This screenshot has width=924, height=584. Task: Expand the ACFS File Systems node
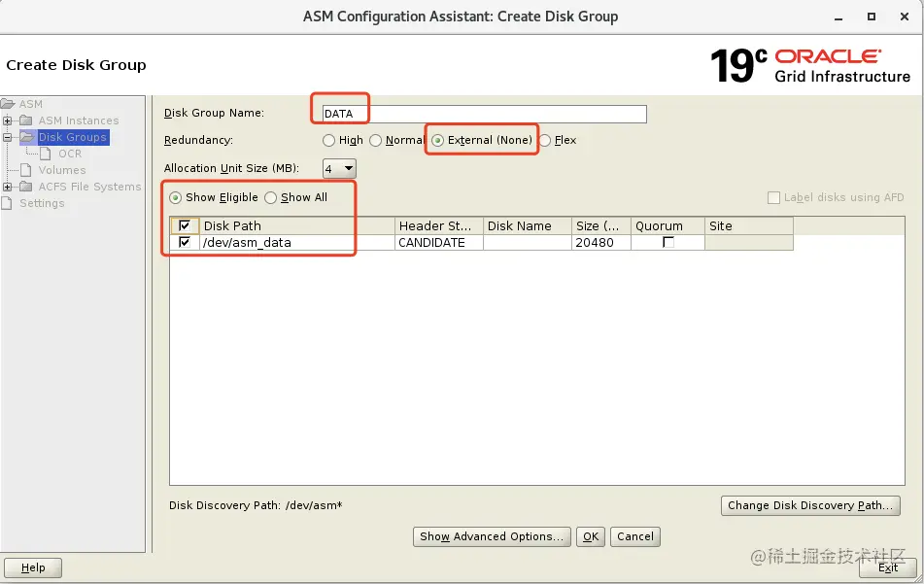click(x=7, y=187)
